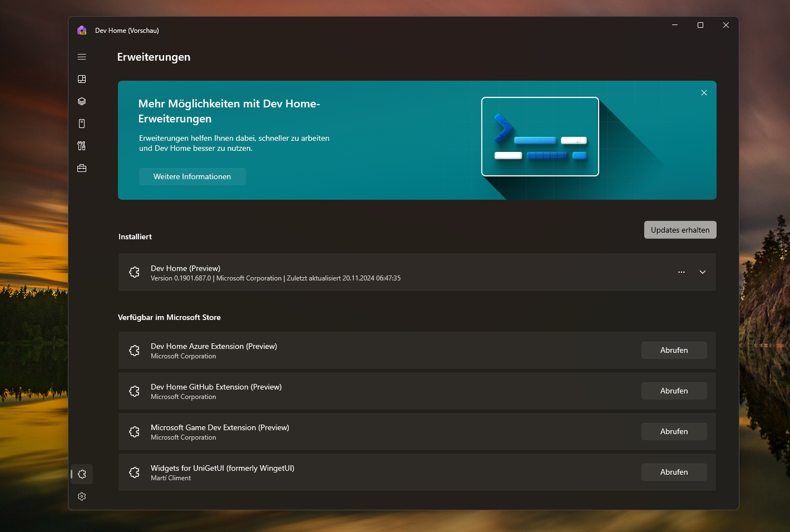Dismiss the teal extensions banner
This screenshot has width=790, height=532.
(704, 93)
